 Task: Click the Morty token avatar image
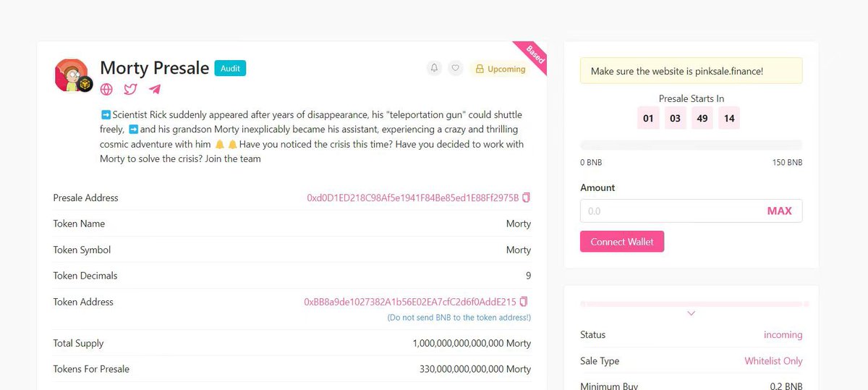[x=72, y=75]
